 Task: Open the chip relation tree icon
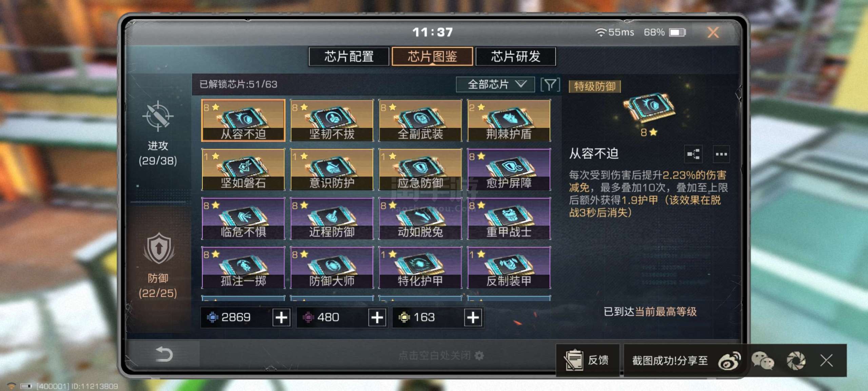[693, 154]
